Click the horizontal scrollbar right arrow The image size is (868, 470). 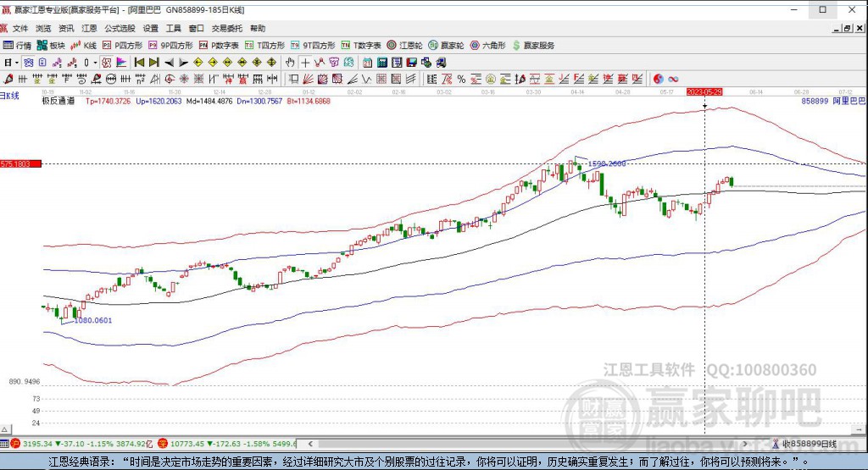(x=745, y=444)
